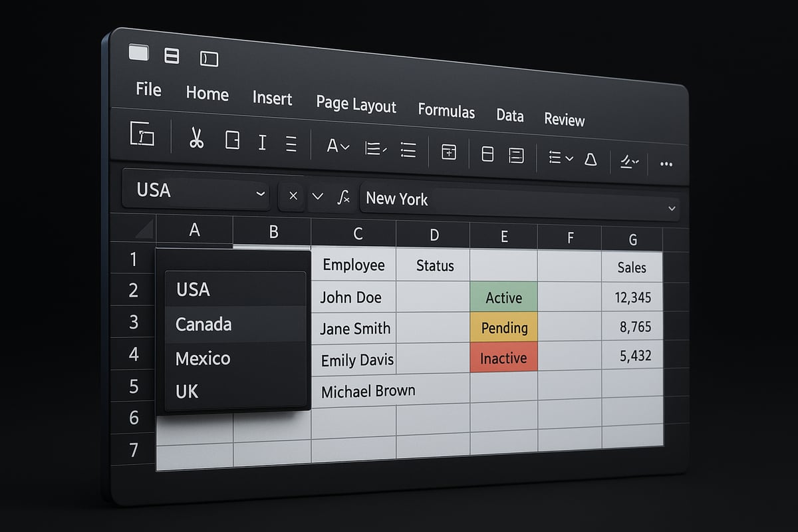The image size is (798, 532).
Task: Select the cell containing Michael Brown
Action: 367,391
